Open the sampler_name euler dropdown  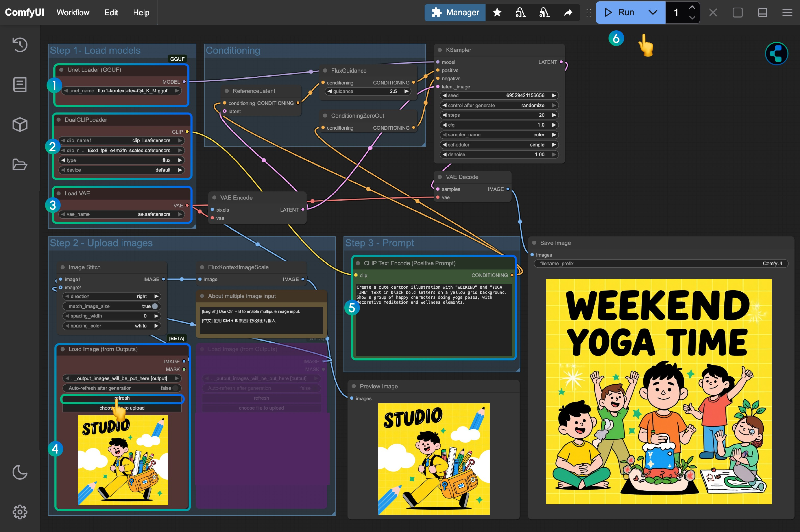tap(499, 135)
